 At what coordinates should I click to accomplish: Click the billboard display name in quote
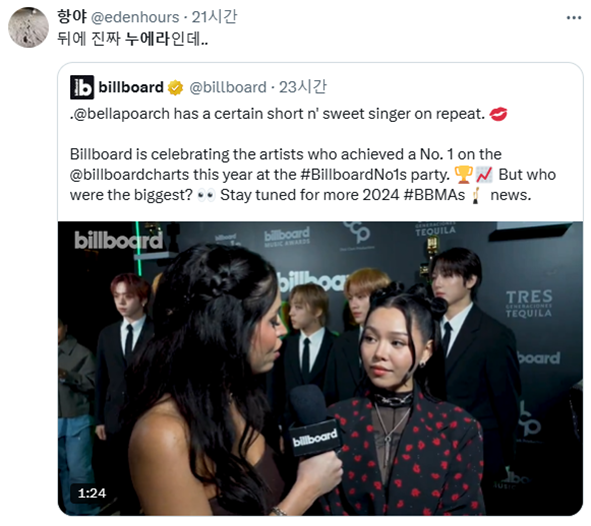131,87
